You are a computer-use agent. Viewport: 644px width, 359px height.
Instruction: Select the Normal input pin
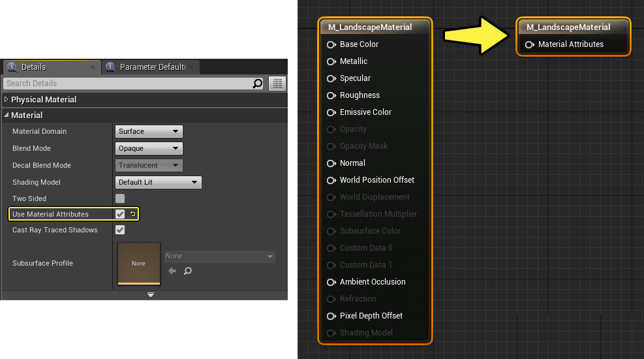click(331, 163)
